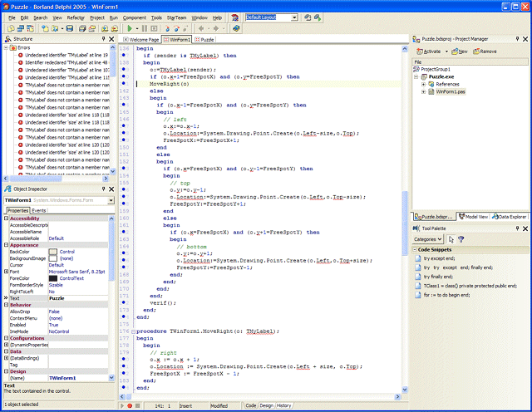Image resolution: width=532 pixels, height=412 pixels.
Task: Switch to the Puzzle editor tab
Action: (204, 40)
